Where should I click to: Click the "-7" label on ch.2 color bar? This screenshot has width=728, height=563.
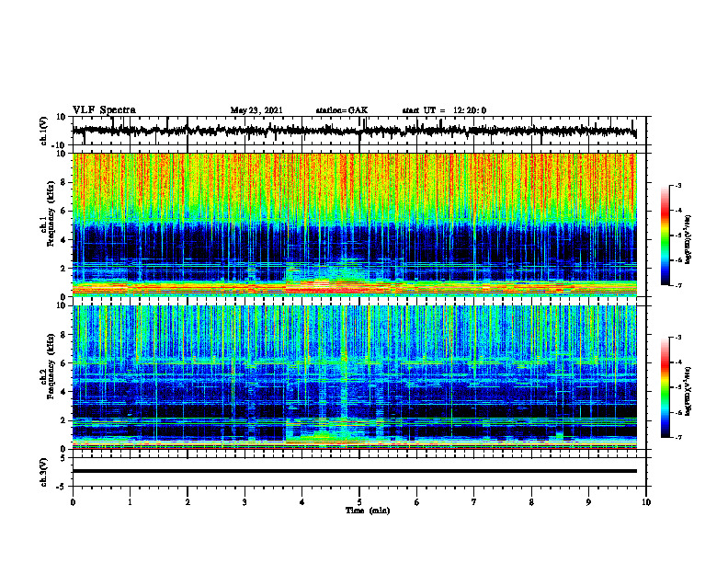click(677, 438)
